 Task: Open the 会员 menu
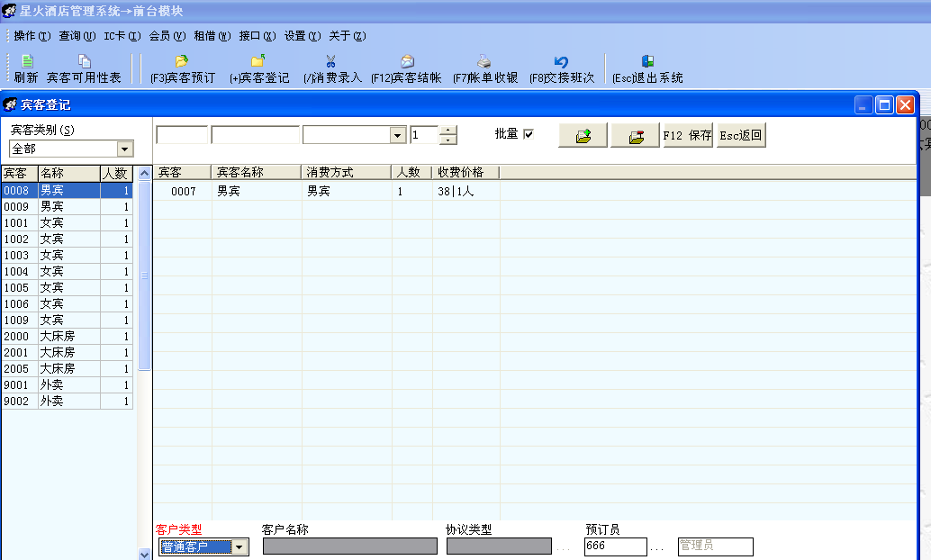tap(167, 36)
